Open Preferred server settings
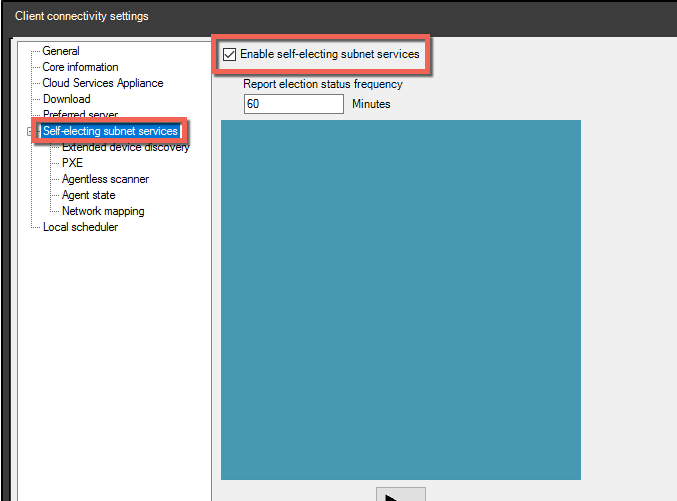The height and width of the screenshot is (501, 677). tap(80, 115)
